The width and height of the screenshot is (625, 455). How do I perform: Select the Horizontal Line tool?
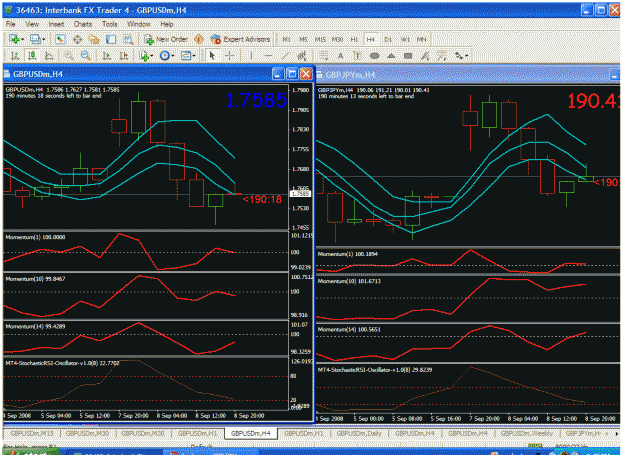pos(268,55)
